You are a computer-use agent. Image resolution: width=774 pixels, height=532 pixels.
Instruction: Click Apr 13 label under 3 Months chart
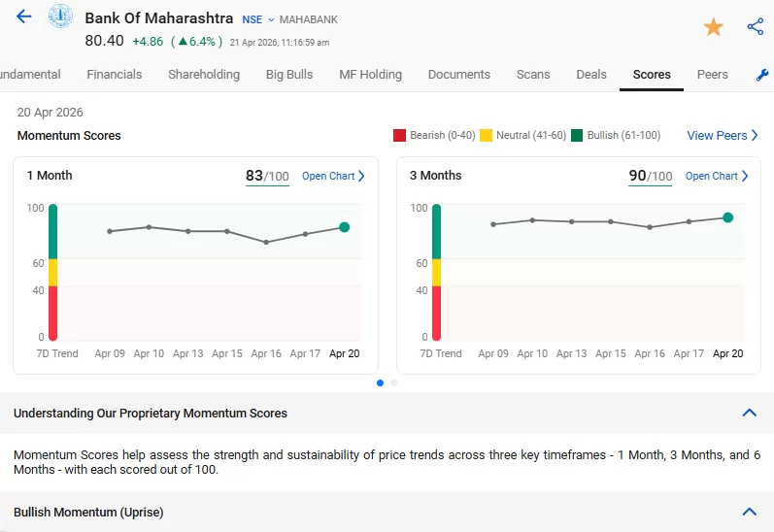click(572, 353)
